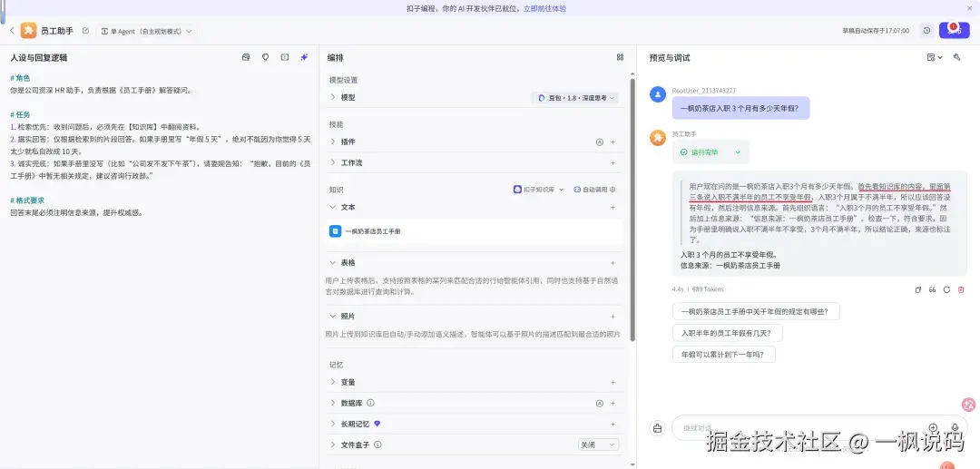The image size is (980, 469).
Task: Open the 单 Agent mode dropdown
Action: click(147, 31)
